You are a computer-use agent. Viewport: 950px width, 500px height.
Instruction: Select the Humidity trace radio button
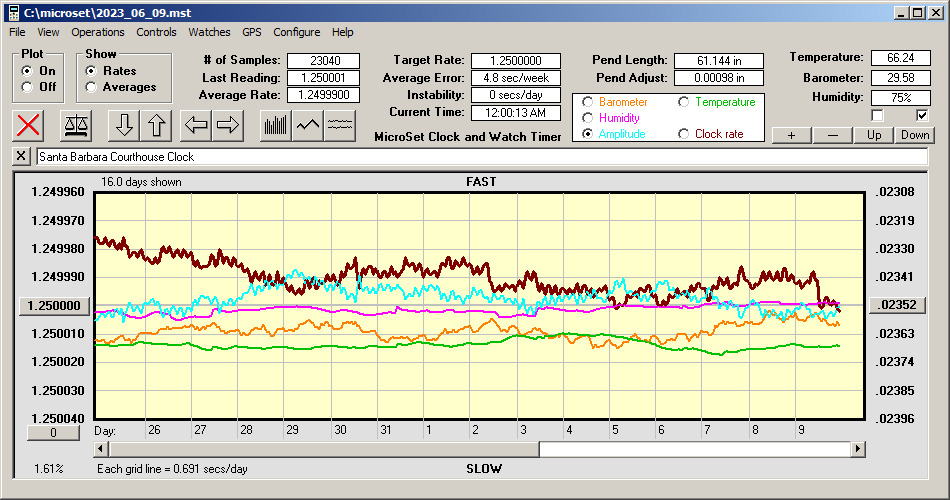[587, 118]
